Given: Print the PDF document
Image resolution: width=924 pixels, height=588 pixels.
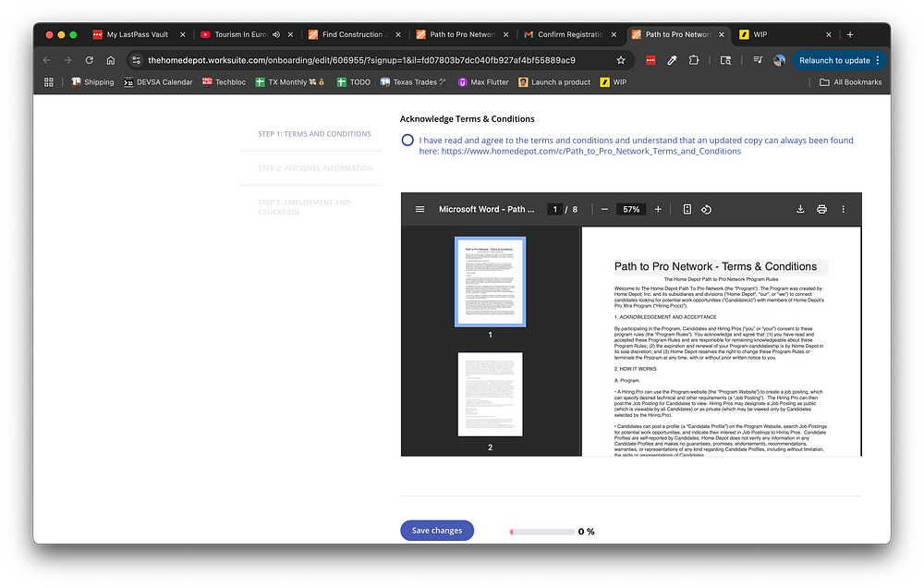Looking at the screenshot, I should click(821, 209).
